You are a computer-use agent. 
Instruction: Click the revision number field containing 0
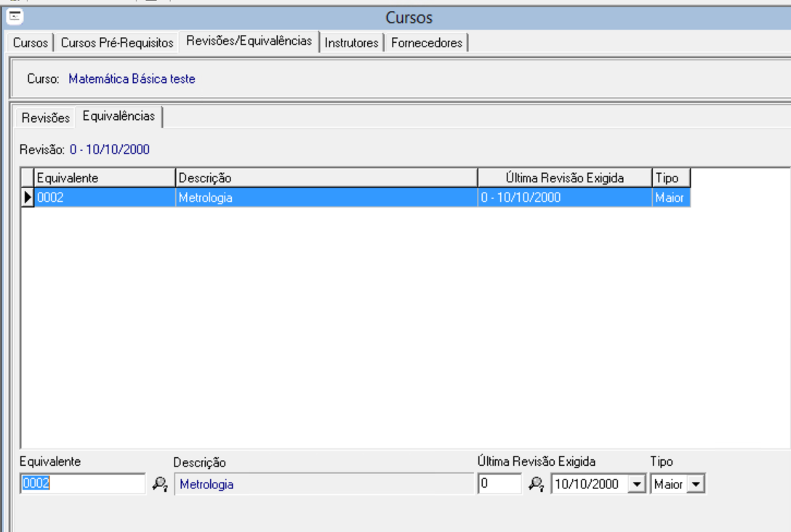coord(499,484)
